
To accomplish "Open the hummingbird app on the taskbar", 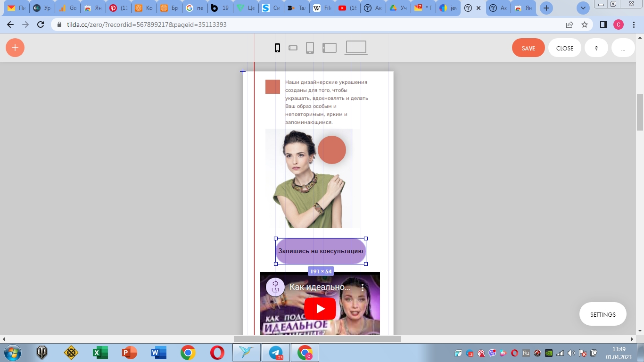I will pyautogui.click(x=247, y=353).
